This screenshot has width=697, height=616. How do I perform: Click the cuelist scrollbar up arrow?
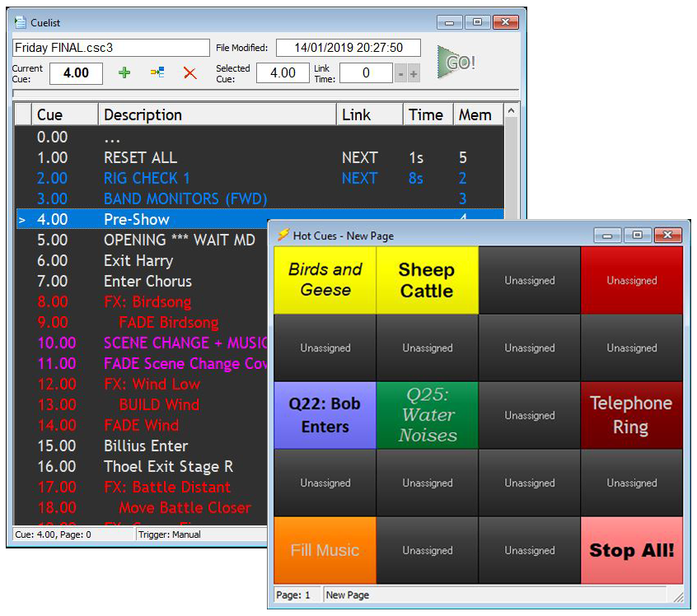coord(511,109)
